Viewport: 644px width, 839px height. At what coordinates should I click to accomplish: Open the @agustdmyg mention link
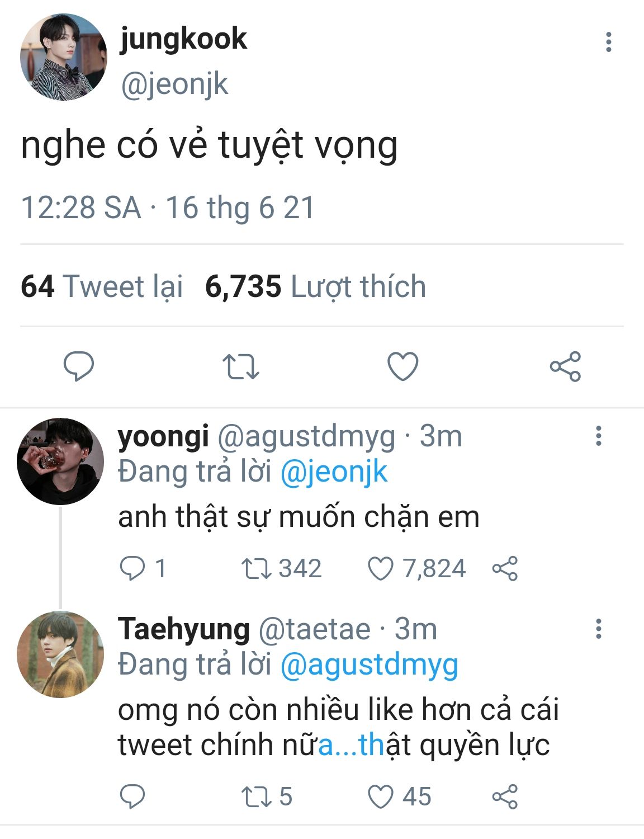point(369,665)
